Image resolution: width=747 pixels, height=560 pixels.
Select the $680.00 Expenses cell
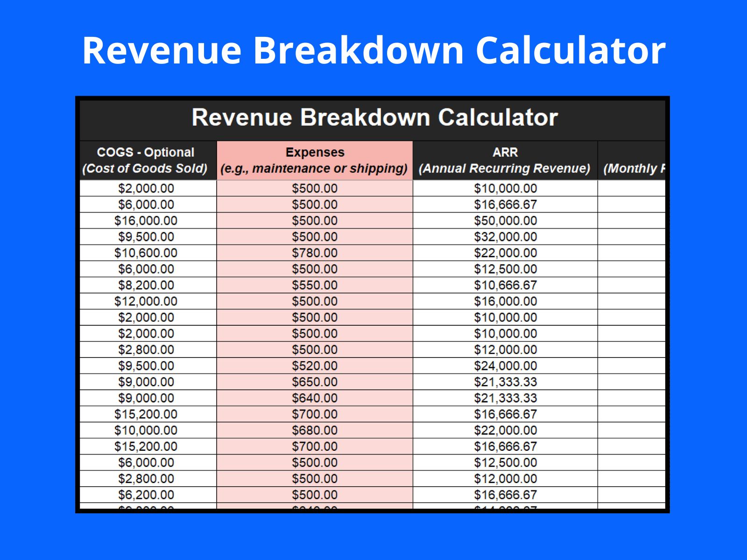[x=314, y=430]
